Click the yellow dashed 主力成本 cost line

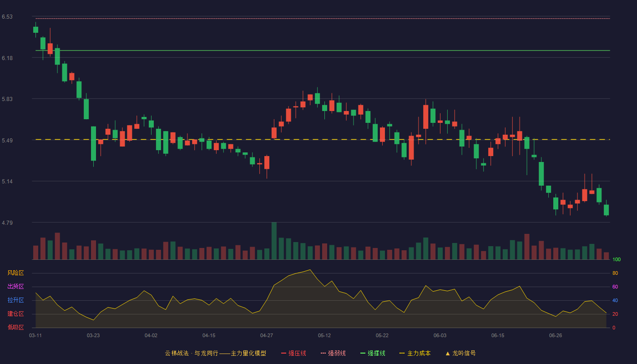coord(323,140)
